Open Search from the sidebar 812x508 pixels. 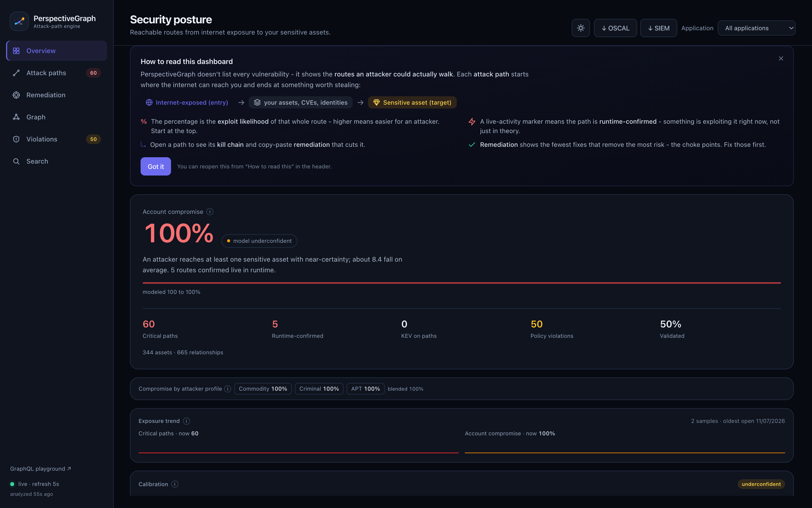coord(57,161)
